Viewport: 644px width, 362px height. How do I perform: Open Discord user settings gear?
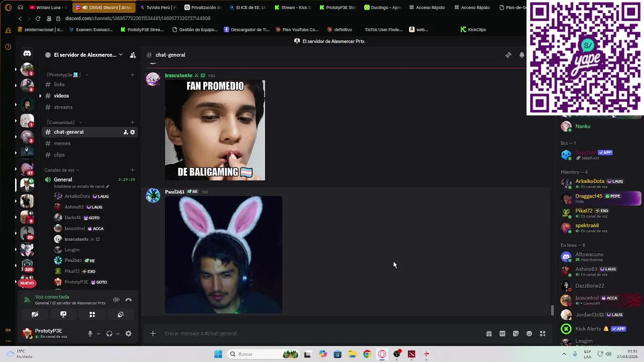[128, 333]
